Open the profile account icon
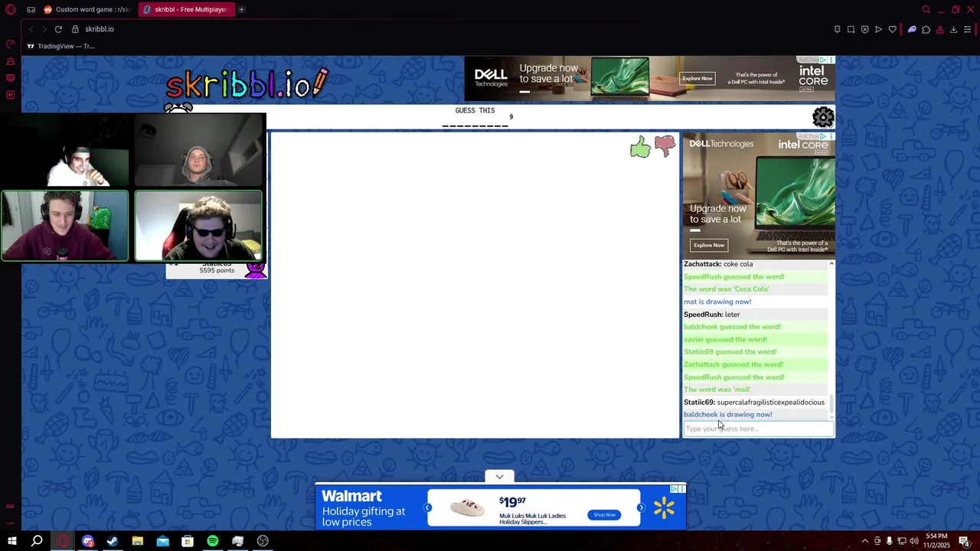The height and width of the screenshot is (551, 980). pos(939,29)
